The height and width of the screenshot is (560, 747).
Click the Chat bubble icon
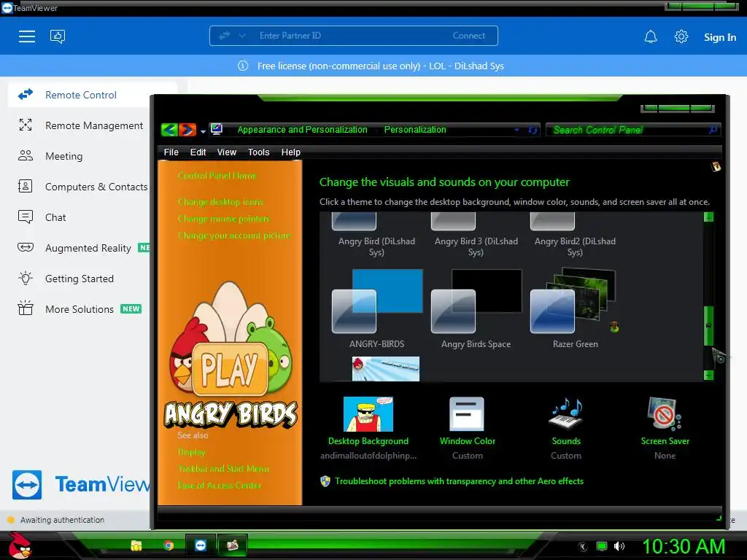26,217
